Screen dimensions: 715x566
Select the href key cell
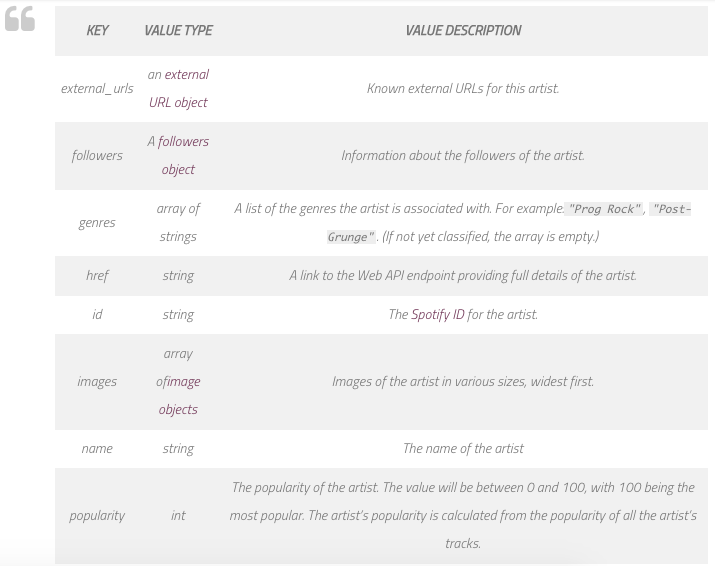pyautogui.click(x=97, y=275)
